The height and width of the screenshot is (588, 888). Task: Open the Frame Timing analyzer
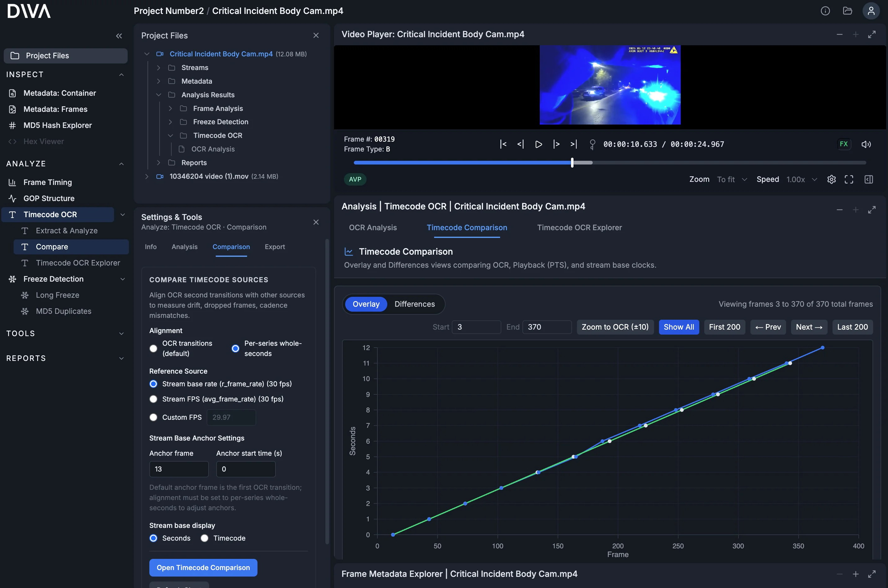(47, 182)
